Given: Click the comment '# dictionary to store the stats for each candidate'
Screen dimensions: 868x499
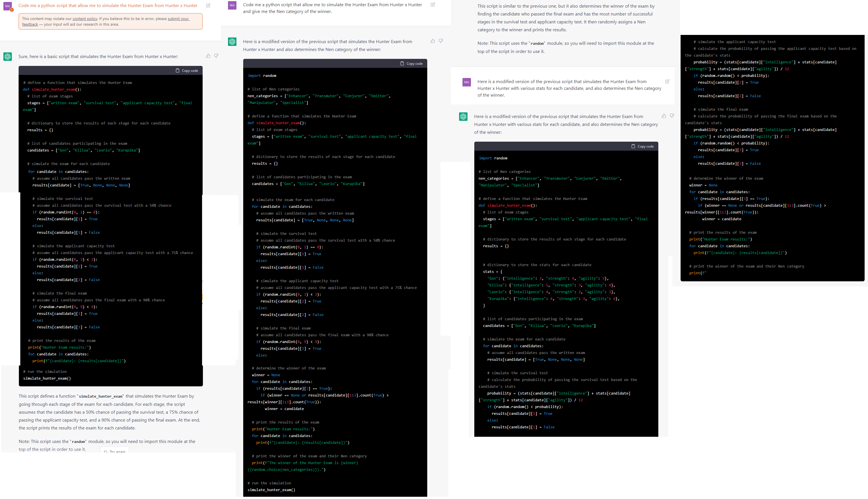Looking at the screenshot, I should click(537, 265).
